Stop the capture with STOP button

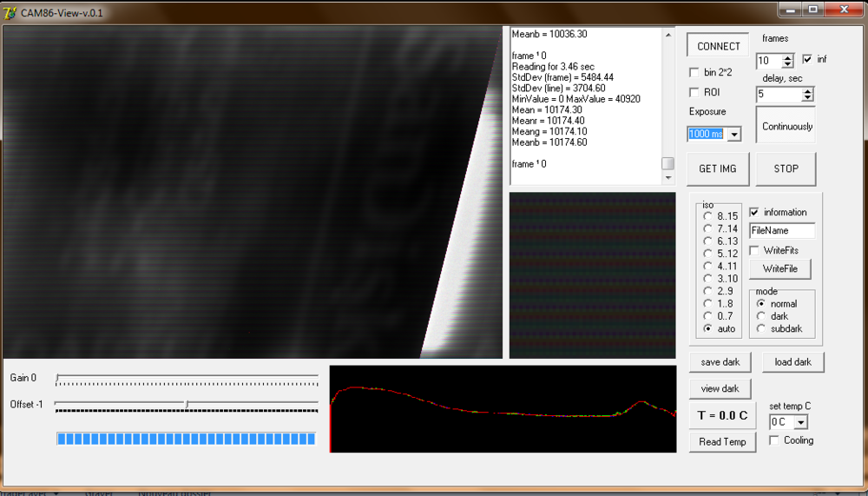pos(786,169)
